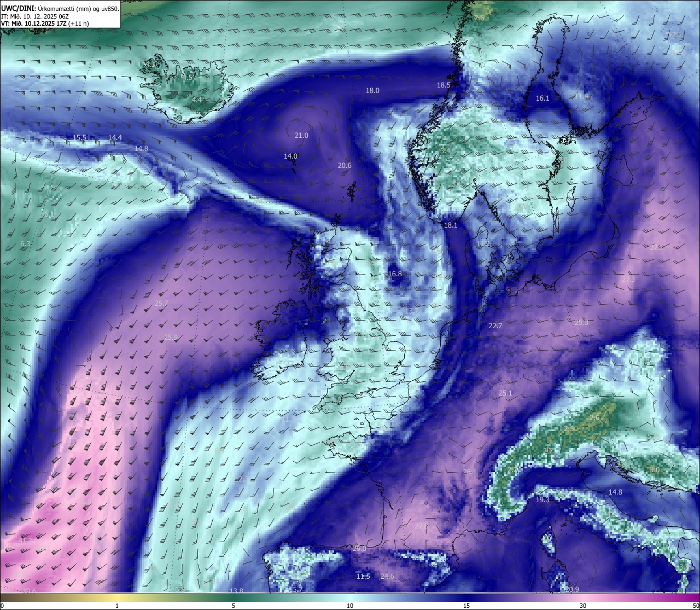Click the 15 tick on the colour scale
The height and width of the screenshot is (610, 700).
(466, 606)
